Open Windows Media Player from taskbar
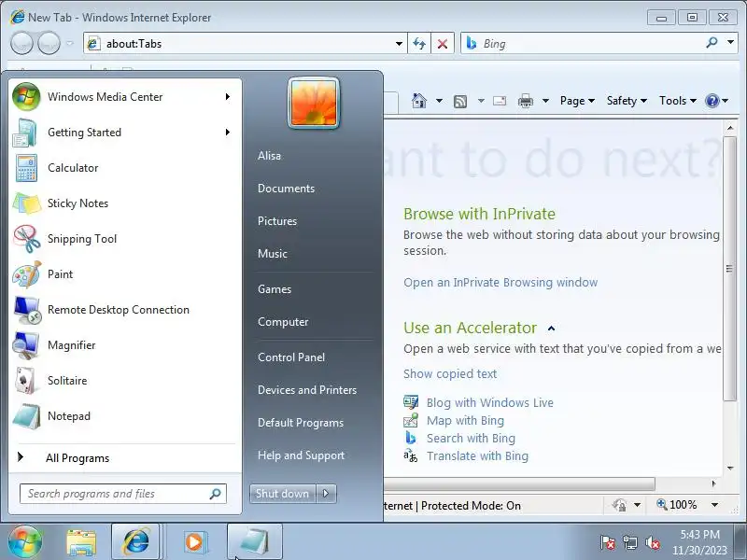This screenshot has height=560, width=747. point(194,542)
